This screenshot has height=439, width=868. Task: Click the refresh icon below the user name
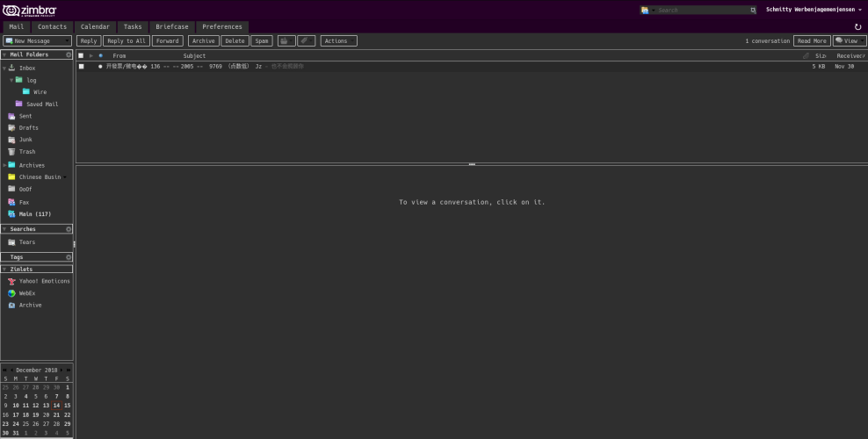(858, 26)
